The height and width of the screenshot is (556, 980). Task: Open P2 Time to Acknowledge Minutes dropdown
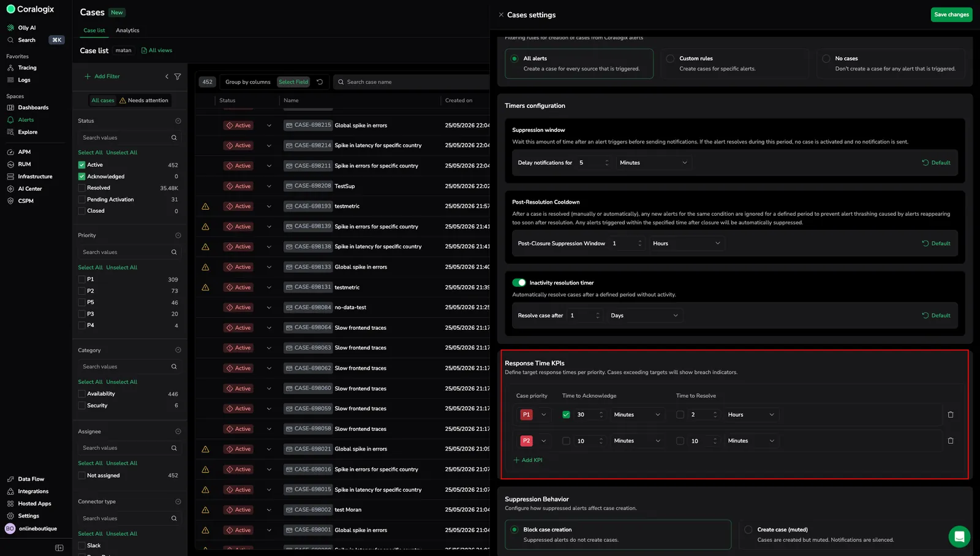(x=638, y=441)
